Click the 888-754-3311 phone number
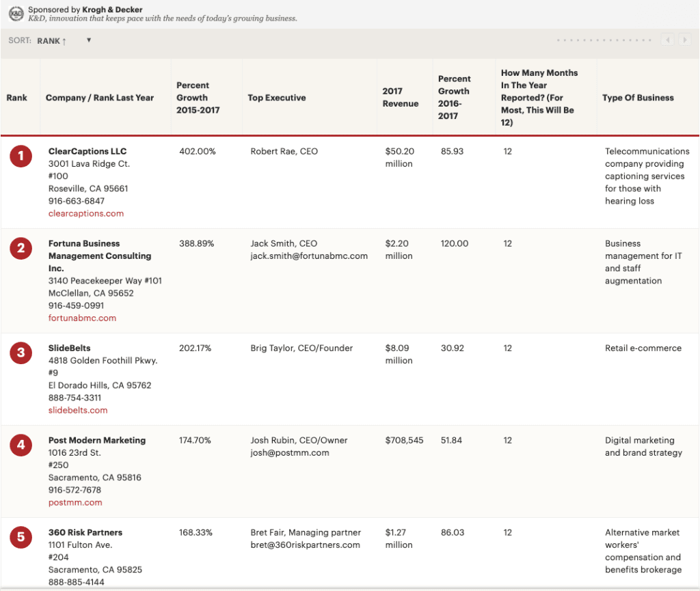700x591 pixels. point(75,398)
